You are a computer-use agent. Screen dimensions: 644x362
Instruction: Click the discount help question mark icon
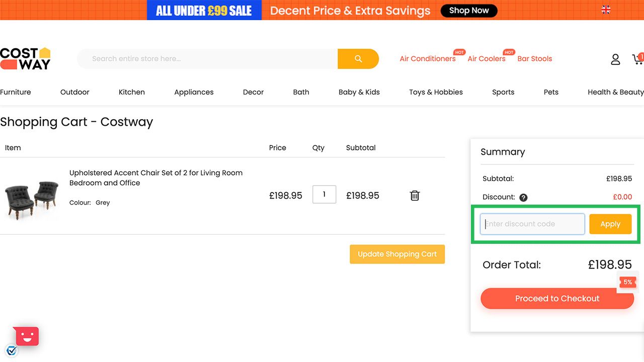pyautogui.click(x=523, y=198)
